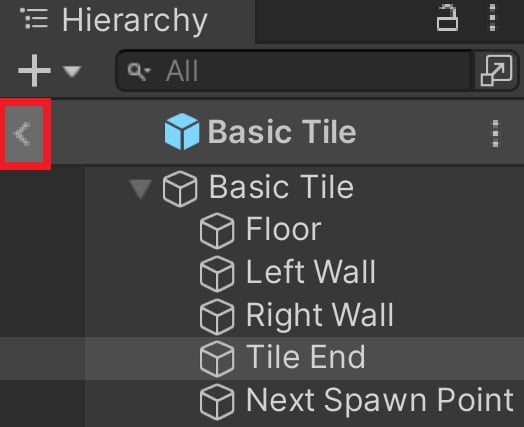Switch to the Hierarchy tab
524x427 pixels.
[134, 20]
